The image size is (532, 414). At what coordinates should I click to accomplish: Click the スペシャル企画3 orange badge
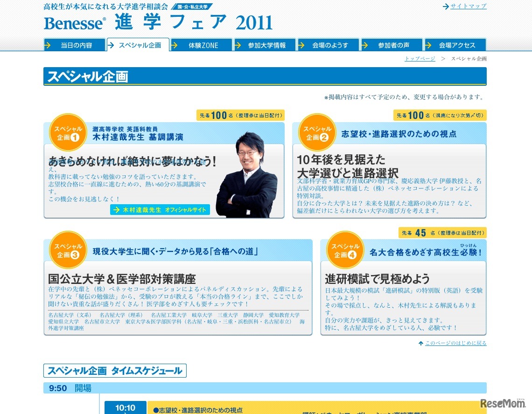point(68,250)
